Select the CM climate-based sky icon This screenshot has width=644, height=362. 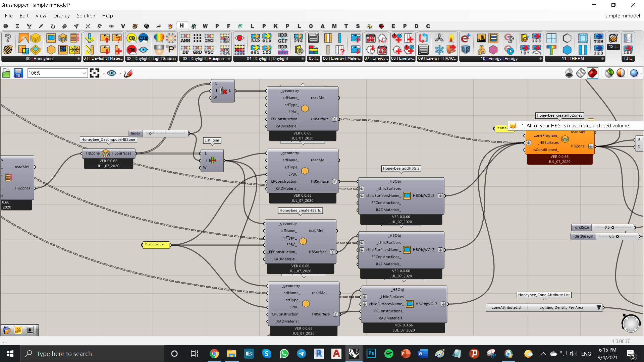click(132, 50)
